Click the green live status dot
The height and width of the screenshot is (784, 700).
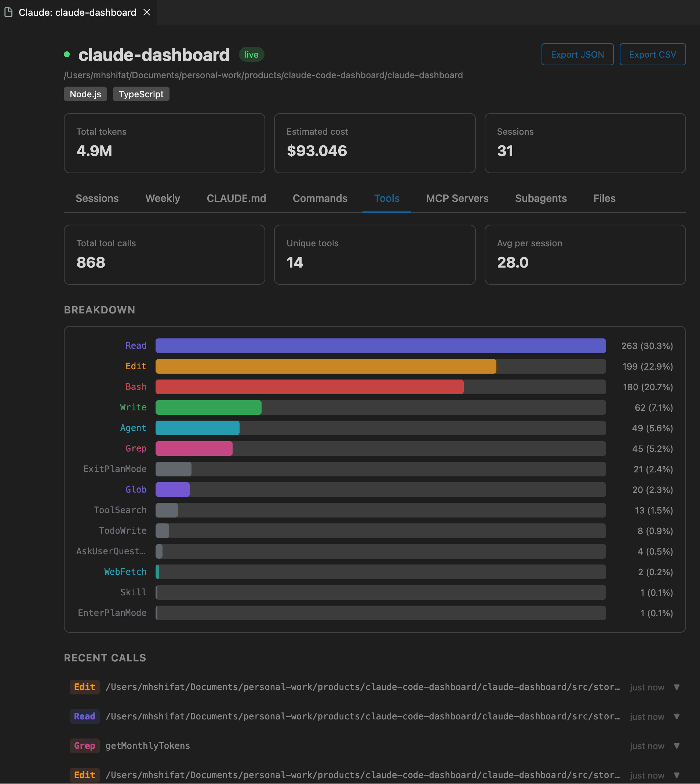pos(67,55)
